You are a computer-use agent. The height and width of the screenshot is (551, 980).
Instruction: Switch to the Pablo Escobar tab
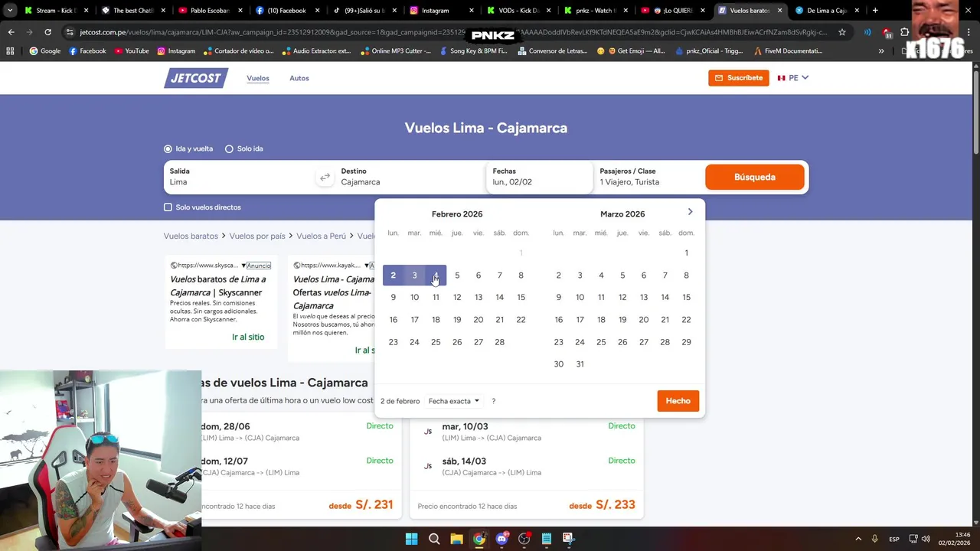[210, 11]
